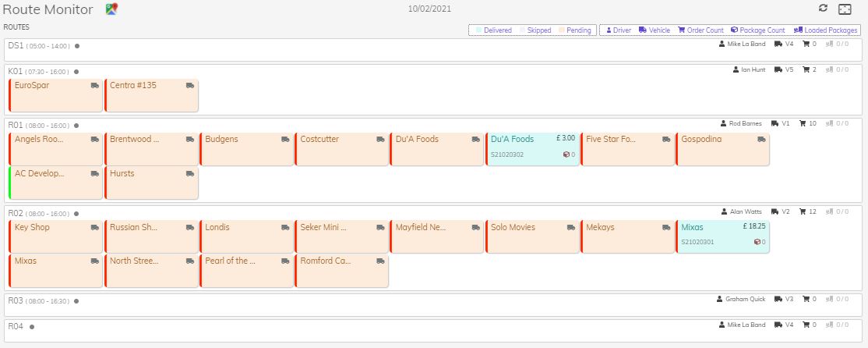Click the truck icon on North Stree... card
868x348 pixels.
[x=190, y=261]
